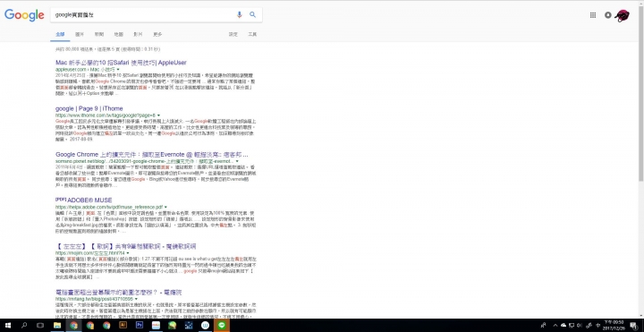Screen dimensions: 644x332
Task: Open the Google Chrome Evernote extension result
Action: [152, 155]
